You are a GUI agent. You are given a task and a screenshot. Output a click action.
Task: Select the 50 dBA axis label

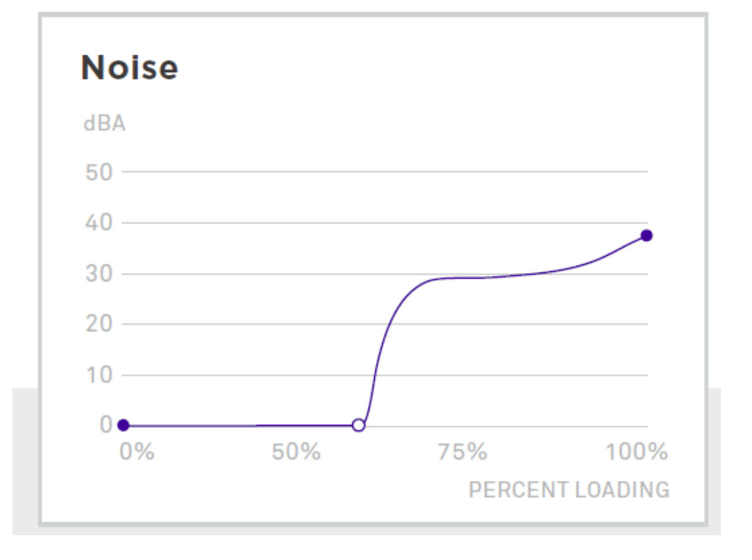98,172
